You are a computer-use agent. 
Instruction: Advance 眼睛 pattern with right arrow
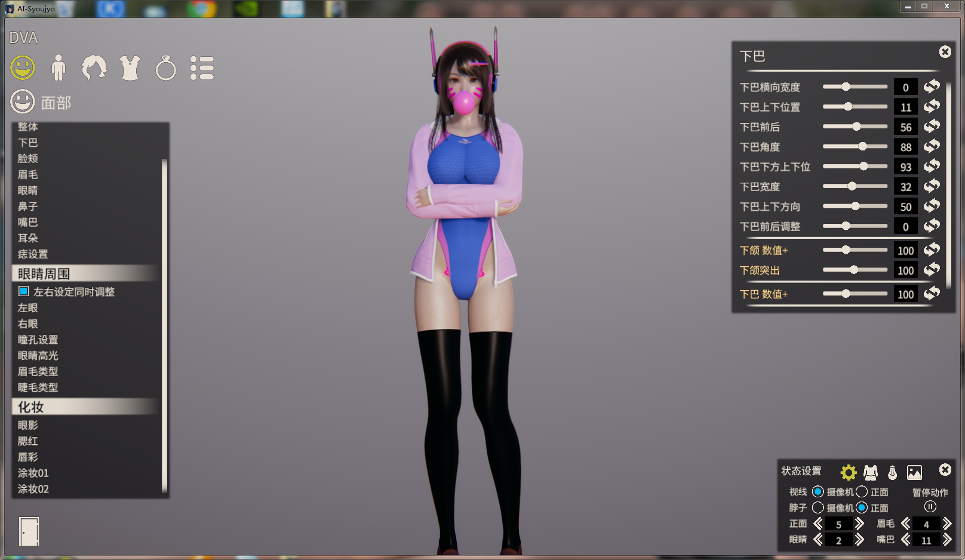click(859, 540)
